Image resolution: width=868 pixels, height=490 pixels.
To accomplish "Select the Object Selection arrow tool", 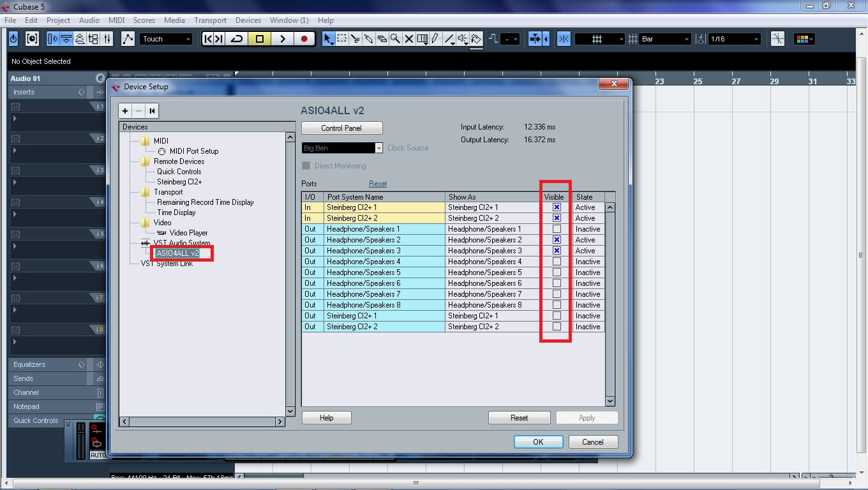I will (328, 38).
